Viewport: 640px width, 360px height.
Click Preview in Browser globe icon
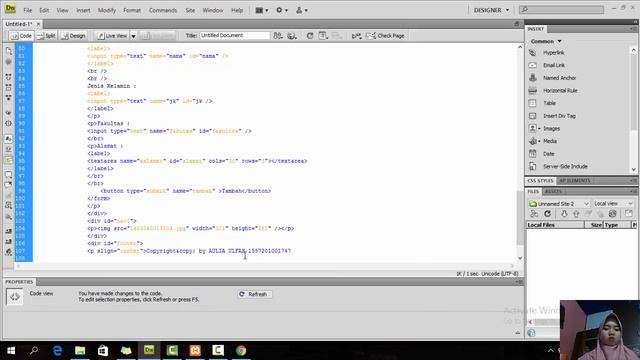[292, 36]
